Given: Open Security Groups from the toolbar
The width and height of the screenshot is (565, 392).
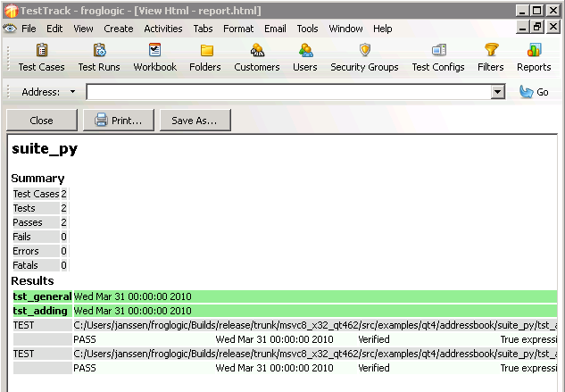Looking at the screenshot, I should pos(364,57).
